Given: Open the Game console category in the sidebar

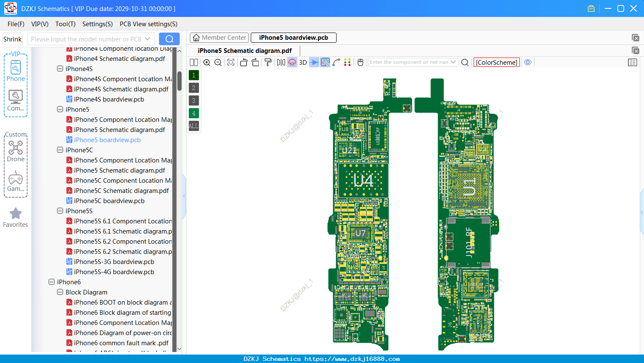Looking at the screenshot, I should (x=16, y=181).
